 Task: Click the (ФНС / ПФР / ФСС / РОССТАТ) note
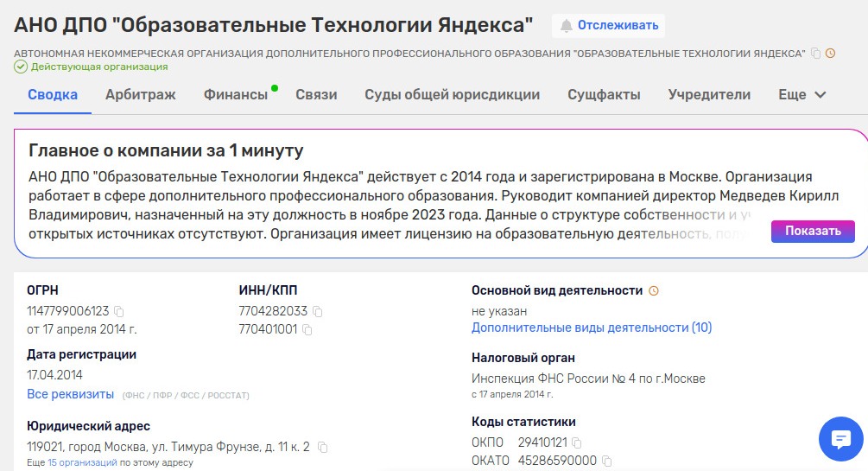click(186, 396)
